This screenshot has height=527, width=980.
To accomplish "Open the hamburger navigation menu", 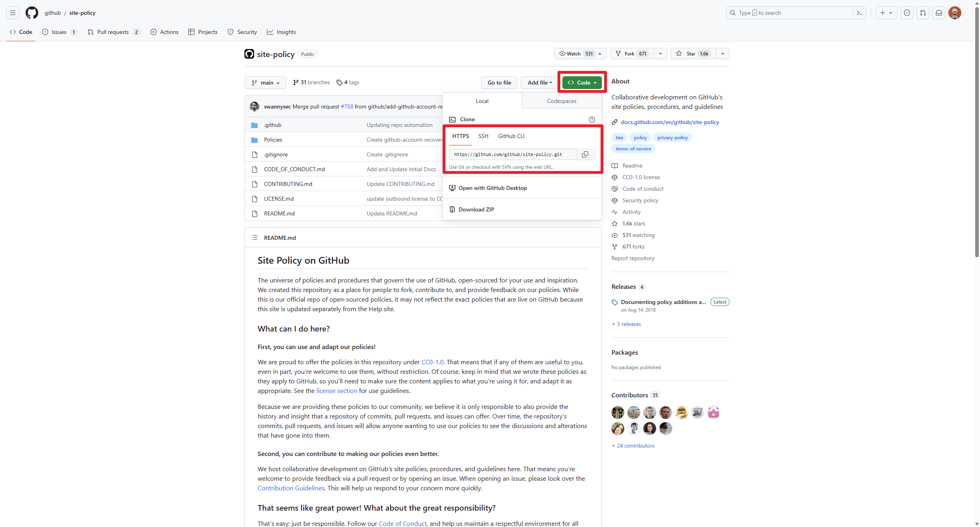I will tap(13, 13).
